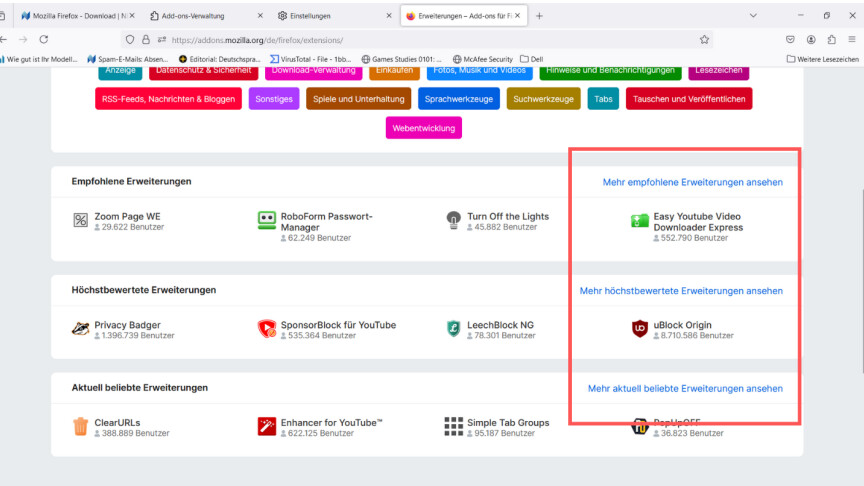Image resolution: width=864 pixels, height=486 pixels.
Task: Open the Dell bookmarks folder
Action: 532,59
